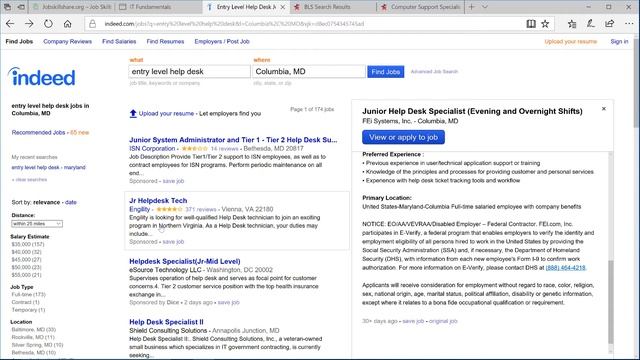The width and height of the screenshot is (640, 360).
Task: Open Advanced Job Search link
Action: click(434, 71)
